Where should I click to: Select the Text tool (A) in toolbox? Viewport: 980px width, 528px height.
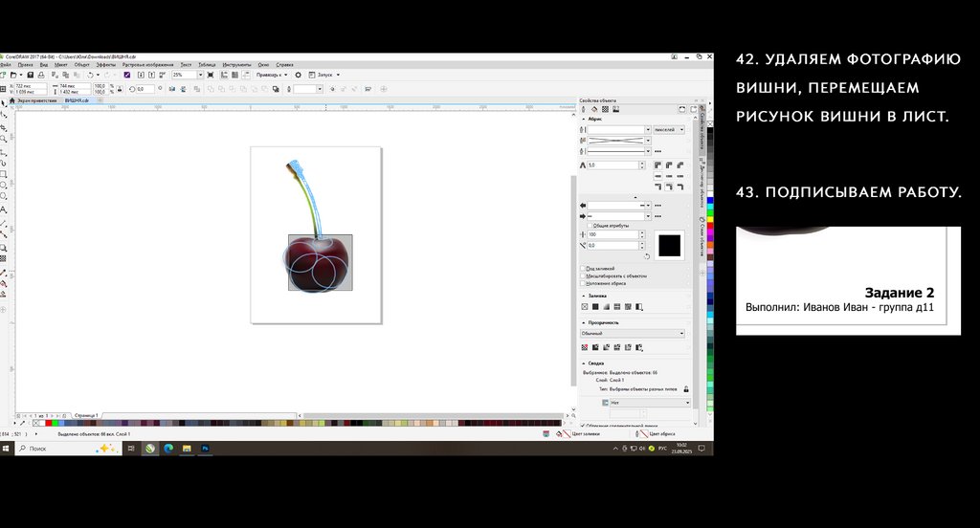(3, 209)
